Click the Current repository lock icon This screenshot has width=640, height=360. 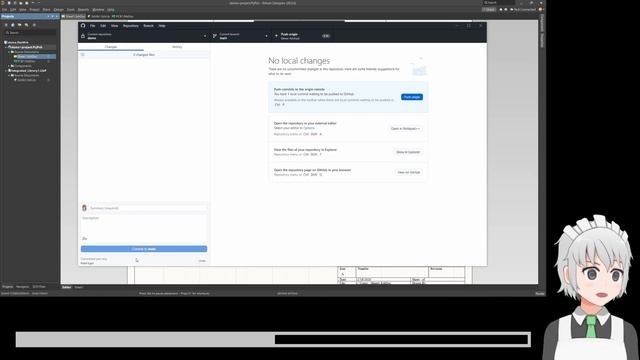coord(83,36)
